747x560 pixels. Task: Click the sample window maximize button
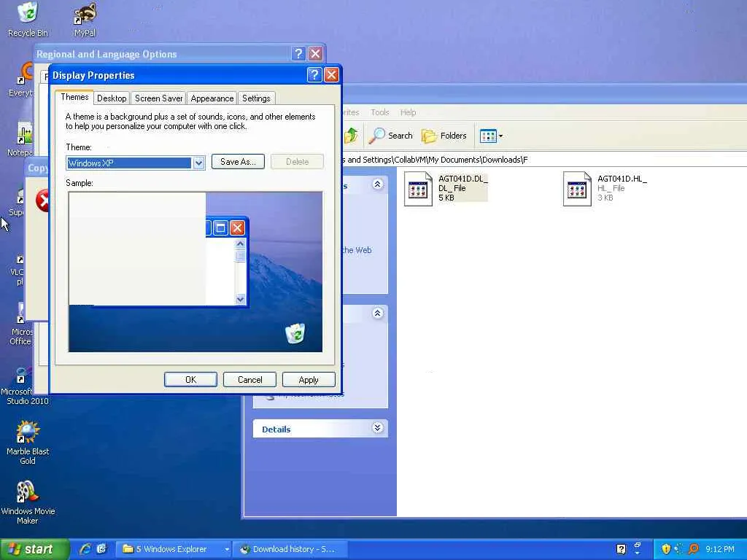click(x=220, y=228)
